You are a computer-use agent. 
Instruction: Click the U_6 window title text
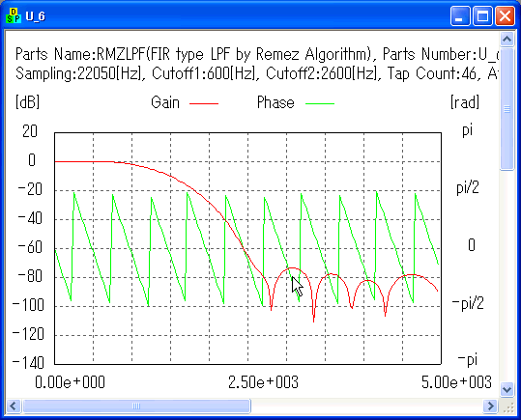tap(35, 16)
